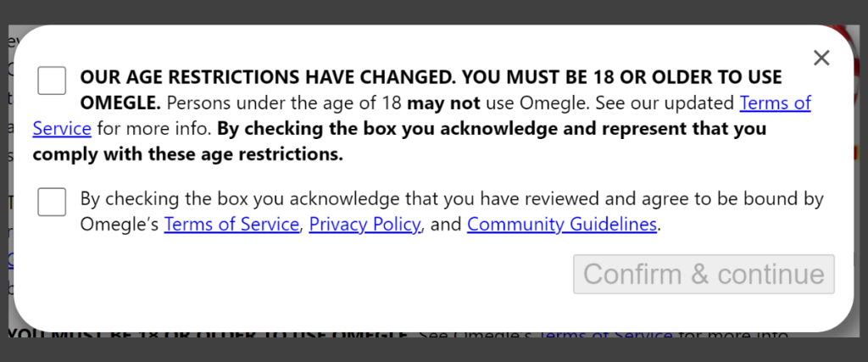Screen dimensions: 868x362
Task: Open Omegle's Terms of Service link before Privacy Policy
Action: tap(231, 225)
